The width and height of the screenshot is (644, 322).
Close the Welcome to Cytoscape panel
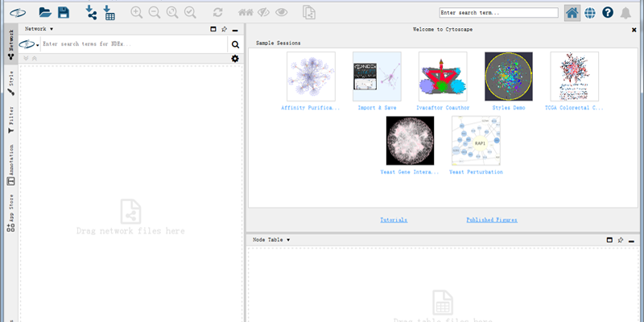pyautogui.click(x=634, y=30)
